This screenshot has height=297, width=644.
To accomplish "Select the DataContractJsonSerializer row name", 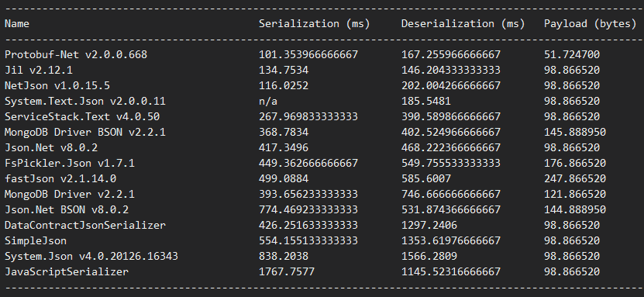I will [x=85, y=225].
